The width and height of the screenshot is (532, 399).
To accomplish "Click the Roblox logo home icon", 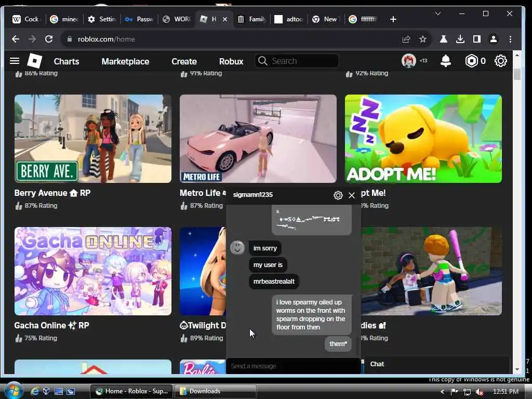I will click(x=35, y=61).
